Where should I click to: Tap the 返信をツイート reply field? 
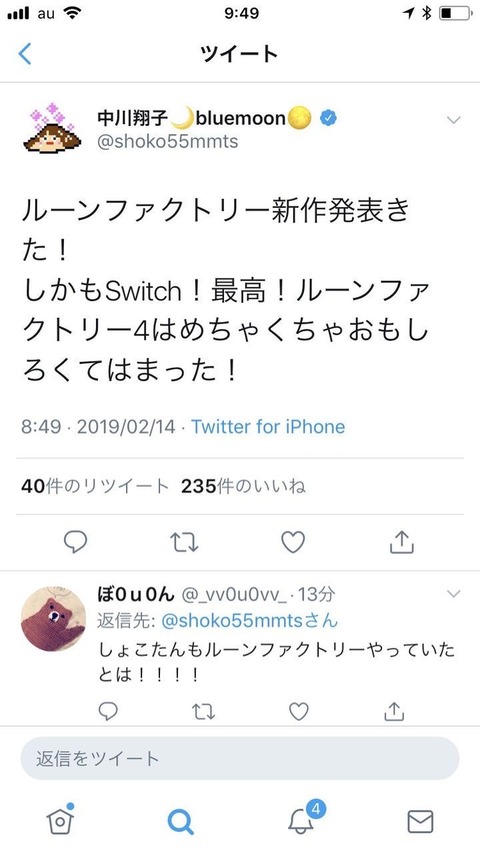pyautogui.click(x=239, y=758)
